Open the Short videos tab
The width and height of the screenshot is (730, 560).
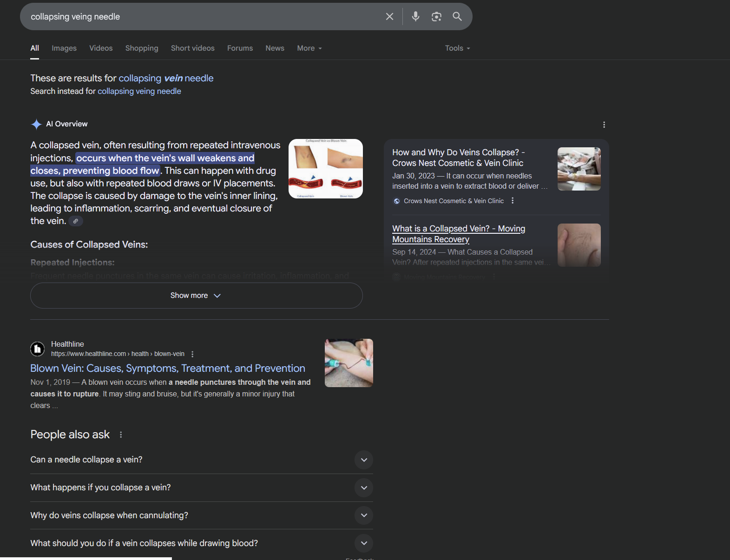point(193,48)
